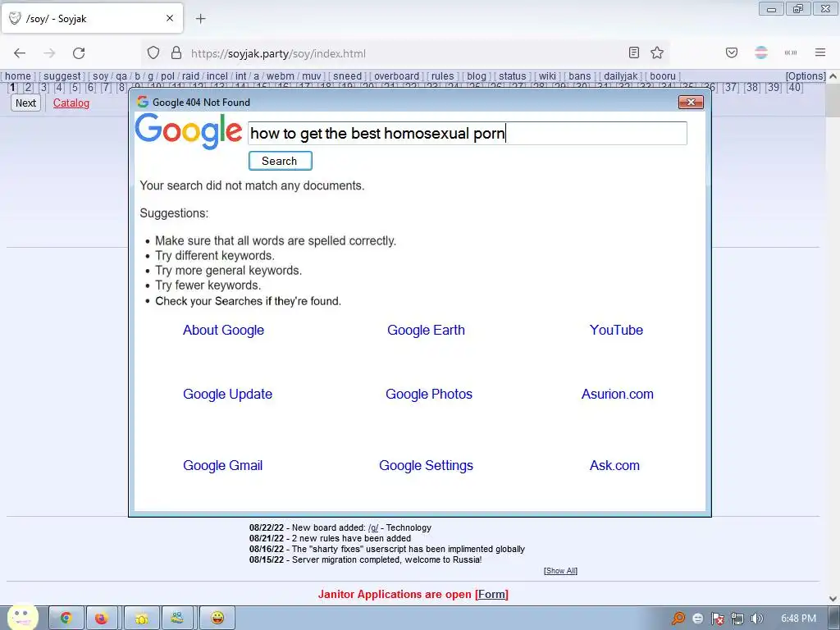Open the Catalog link

point(71,103)
